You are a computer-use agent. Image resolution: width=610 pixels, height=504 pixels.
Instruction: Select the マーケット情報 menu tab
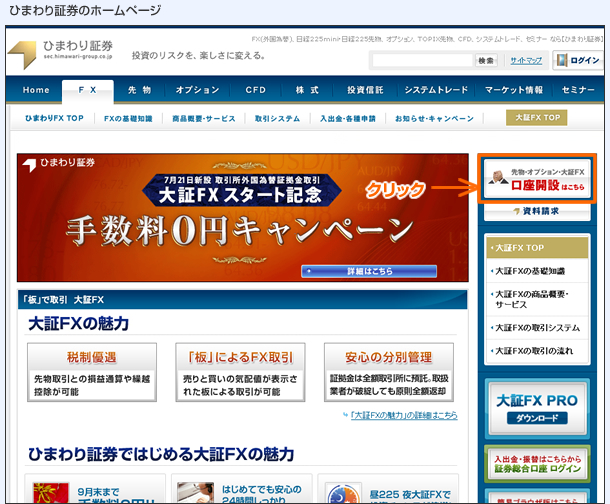[514, 90]
